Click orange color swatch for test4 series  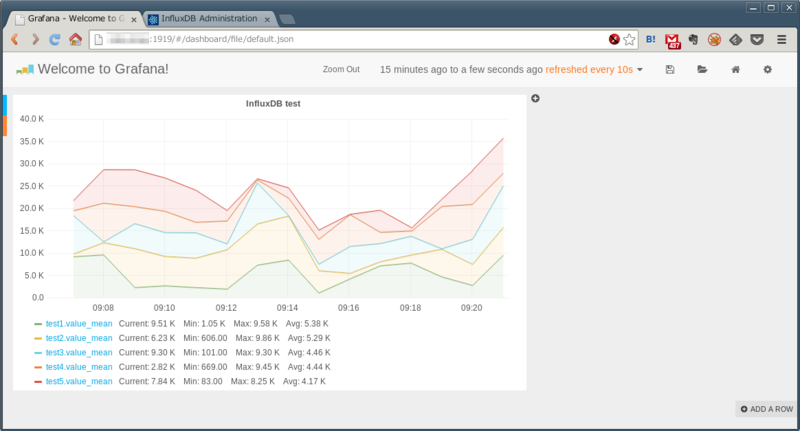38,367
